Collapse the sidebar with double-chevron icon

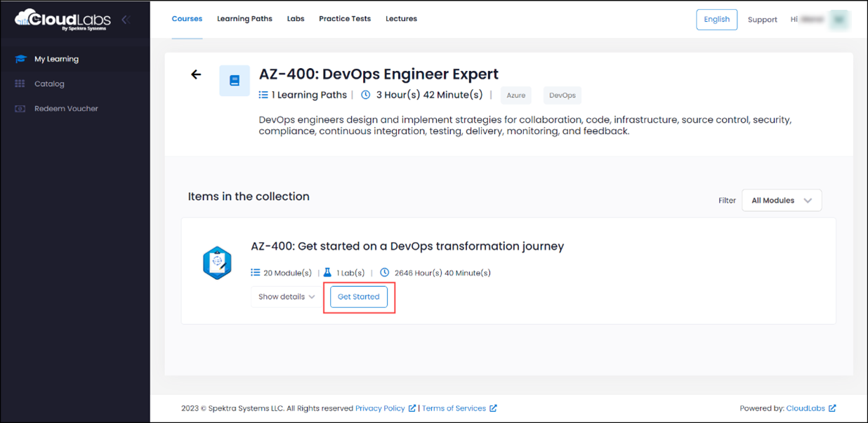click(126, 20)
